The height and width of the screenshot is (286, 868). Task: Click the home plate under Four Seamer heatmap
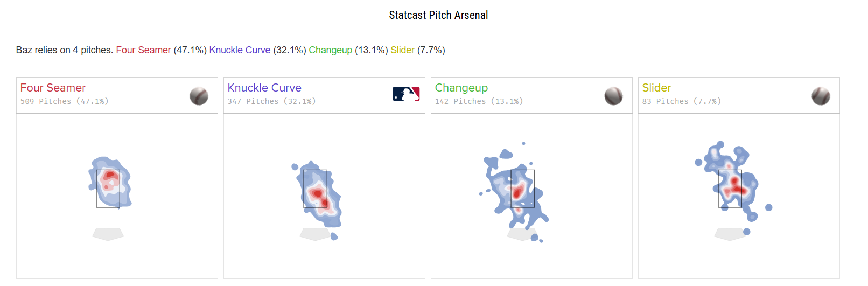click(x=108, y=234)
